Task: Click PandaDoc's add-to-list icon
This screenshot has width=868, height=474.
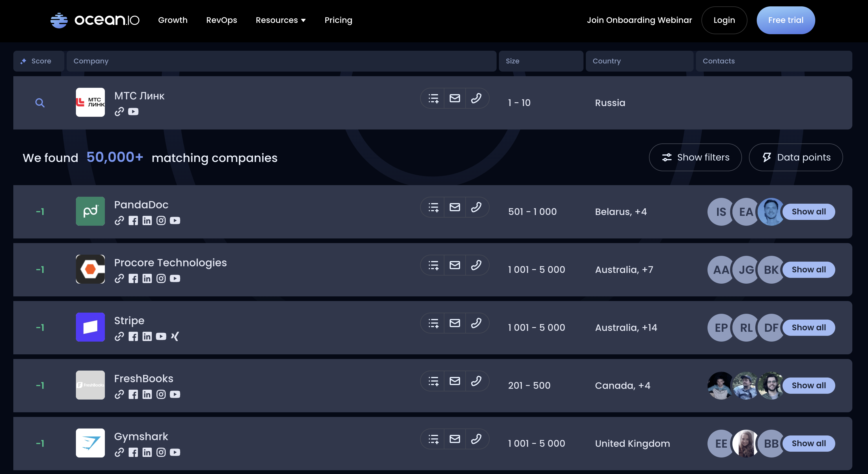Action: click(x=433, y=207)
